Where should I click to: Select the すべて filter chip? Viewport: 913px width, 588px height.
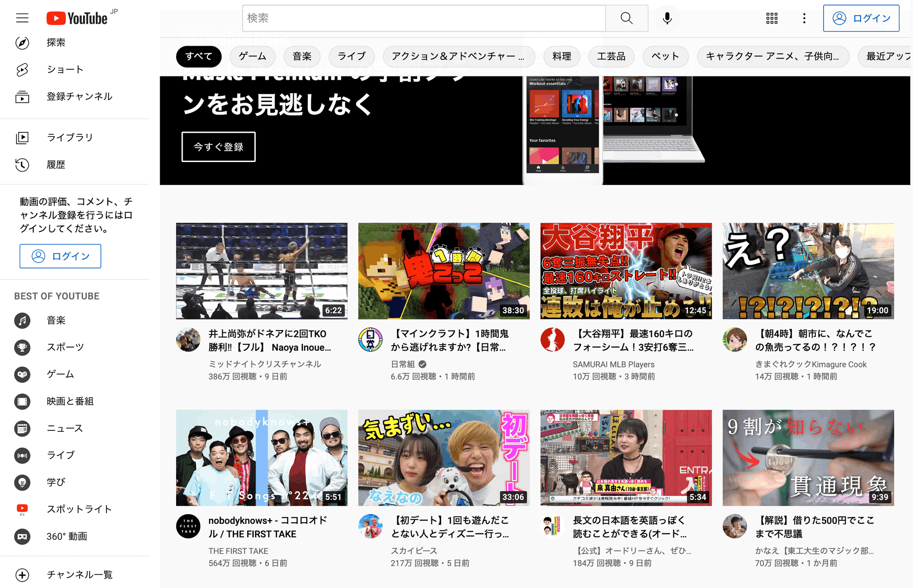(x=199, y=57)
